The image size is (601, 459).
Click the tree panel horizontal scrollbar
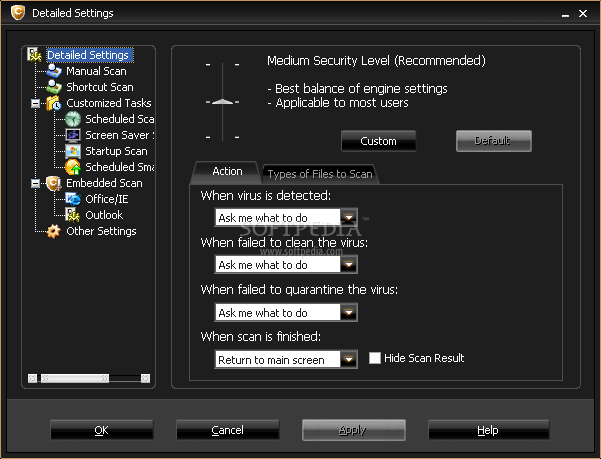pos(90,378)
